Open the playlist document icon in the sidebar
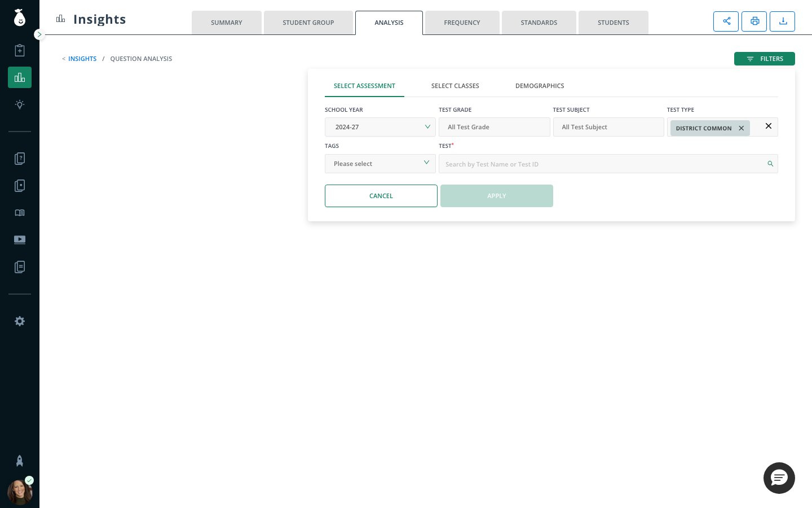 click(x=20, y=267)
